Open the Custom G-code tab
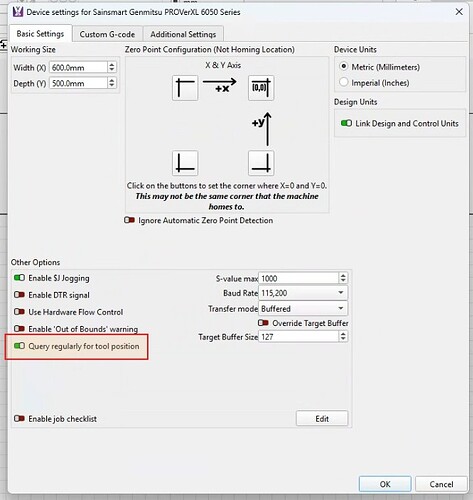Image resolution: width=473 pixels, height=500 pixels. pyautogui.click(x=107, y=34)
